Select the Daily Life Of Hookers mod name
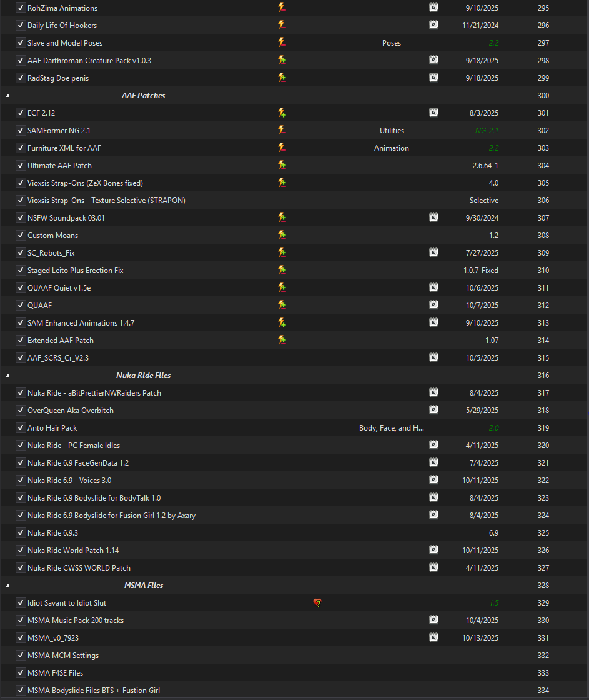Viewport: 589px width, 700px height. pos(62,26)
